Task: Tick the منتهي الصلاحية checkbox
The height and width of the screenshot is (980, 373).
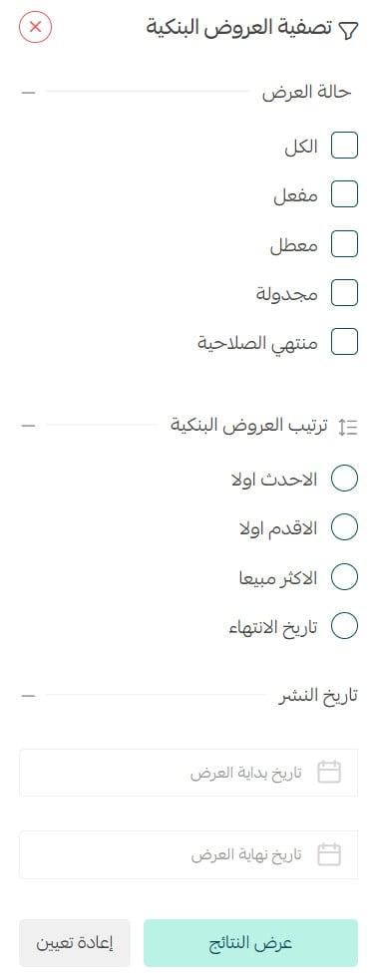Action: coord(344,342)
